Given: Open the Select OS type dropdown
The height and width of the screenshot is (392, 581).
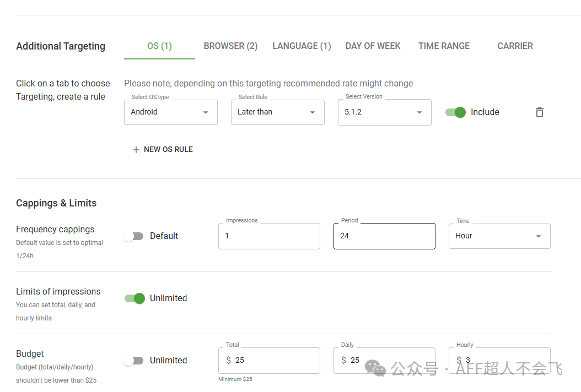Looking at the screenshot, I should (x=170, y=112).
